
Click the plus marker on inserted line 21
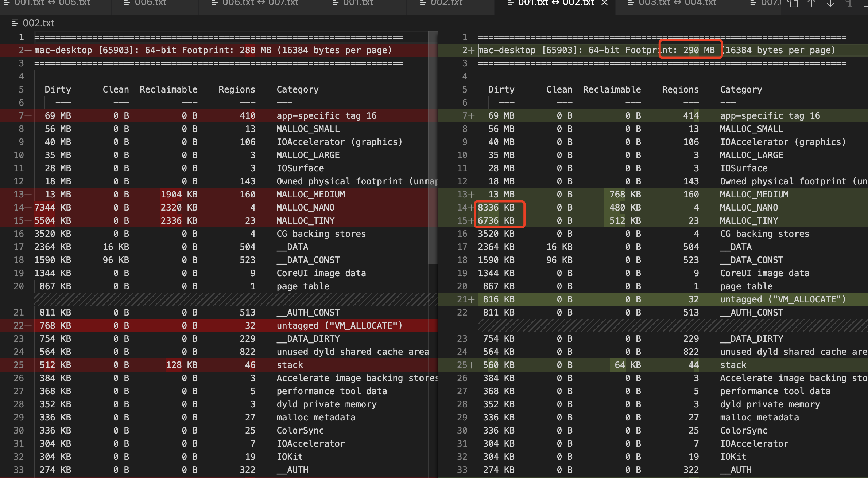click(471, 299)
